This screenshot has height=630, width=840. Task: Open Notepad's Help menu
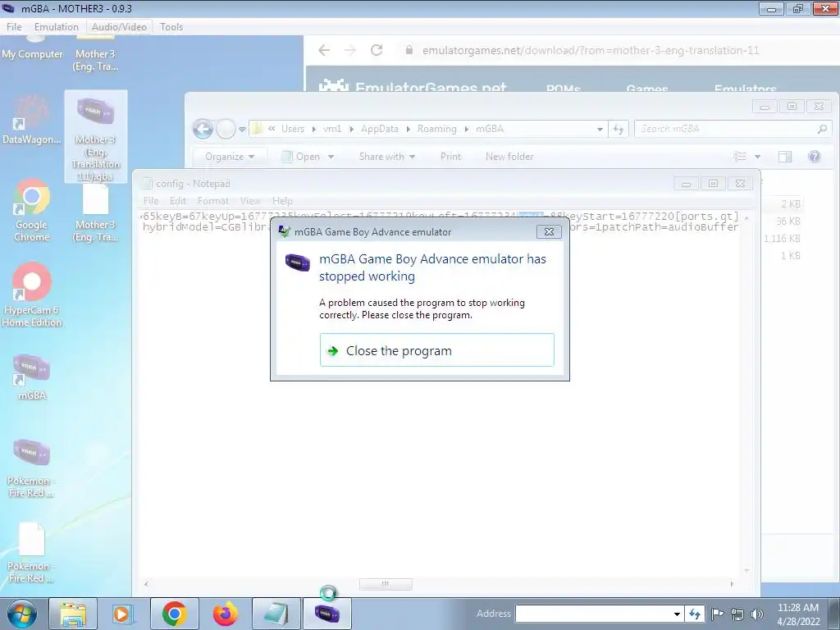(x=282, y=201)
